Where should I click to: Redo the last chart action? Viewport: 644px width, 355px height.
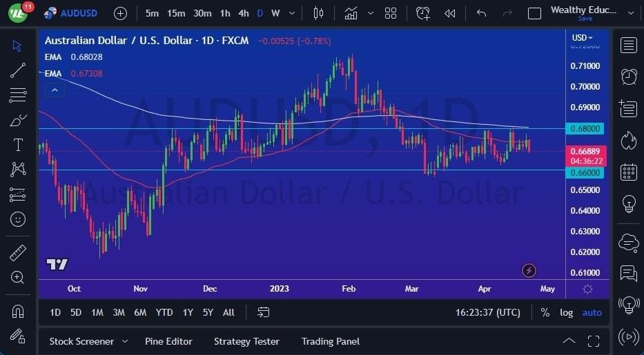pos(507,14)
